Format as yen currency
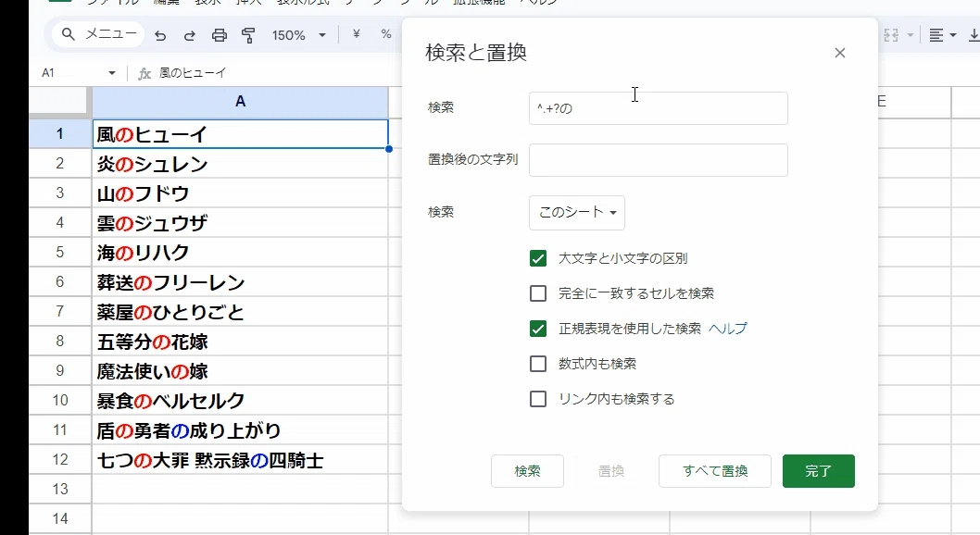Image resolution: width=980 pixels, height=535 pixels. tap(357, 34)
